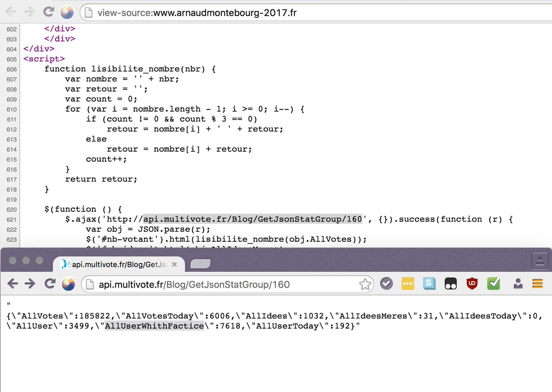Click 'var obj = JSON.parse(r);' line
This screenshot has width=552, height=392.
pos(148,229)
